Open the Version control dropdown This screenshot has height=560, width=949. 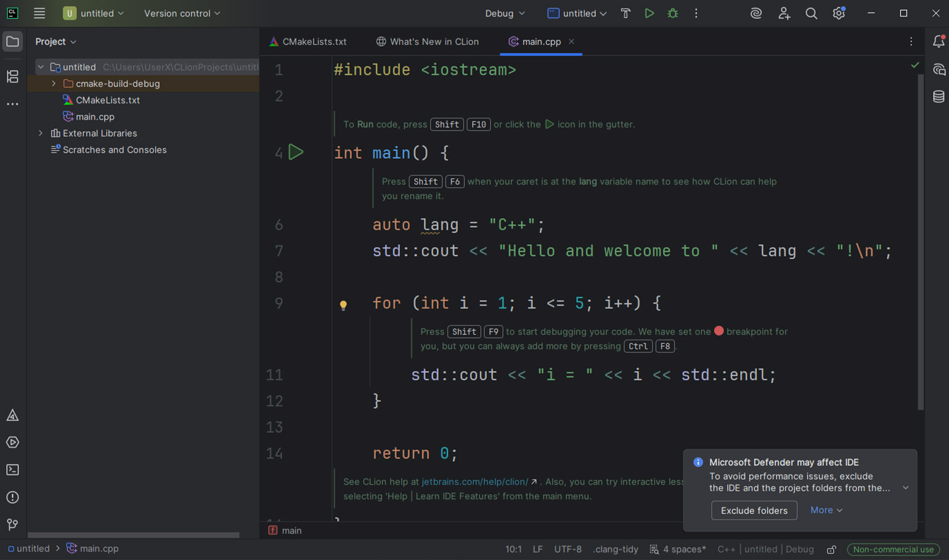tap(182, 13)
